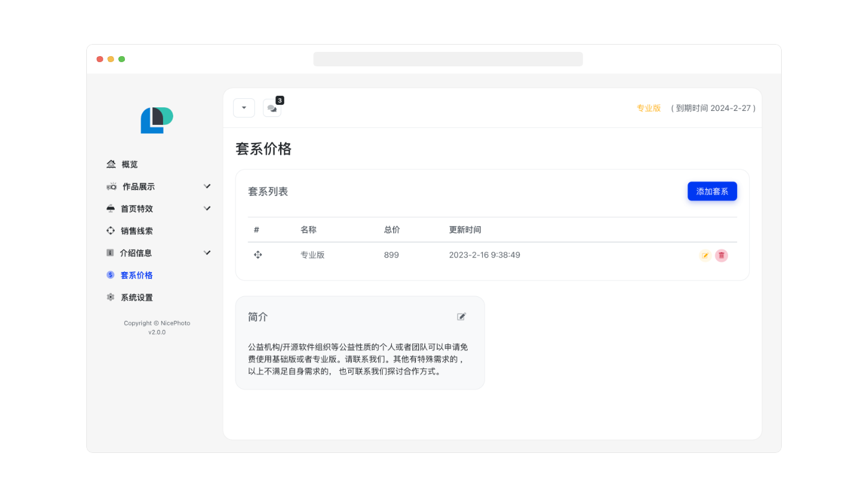Screen dimensions: 868x500
Task: Click the Copyright © NicePhoto text
Action: click(157, 323)
